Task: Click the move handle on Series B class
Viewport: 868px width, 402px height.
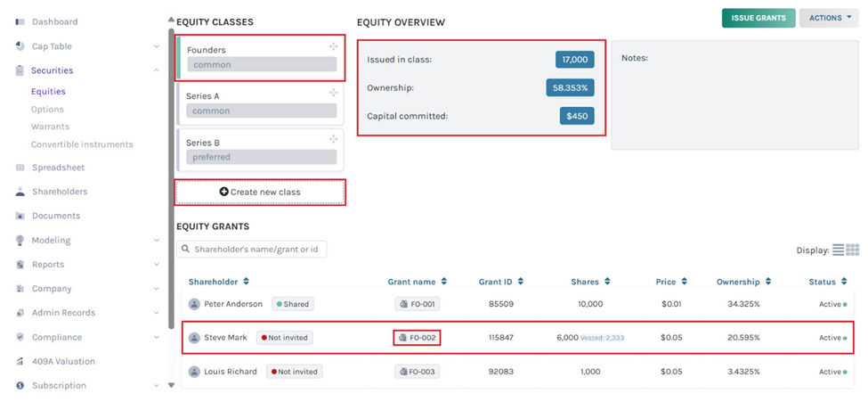Action: point(333,139)
